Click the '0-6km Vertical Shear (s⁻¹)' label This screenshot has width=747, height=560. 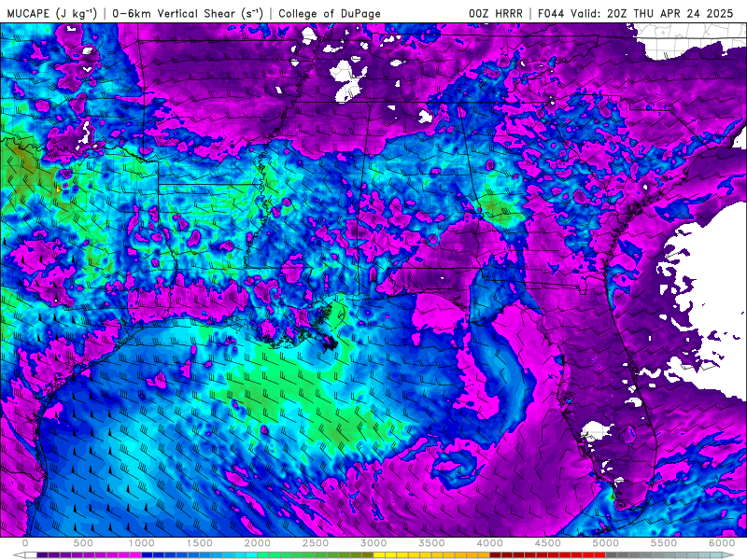pos(188,13)
